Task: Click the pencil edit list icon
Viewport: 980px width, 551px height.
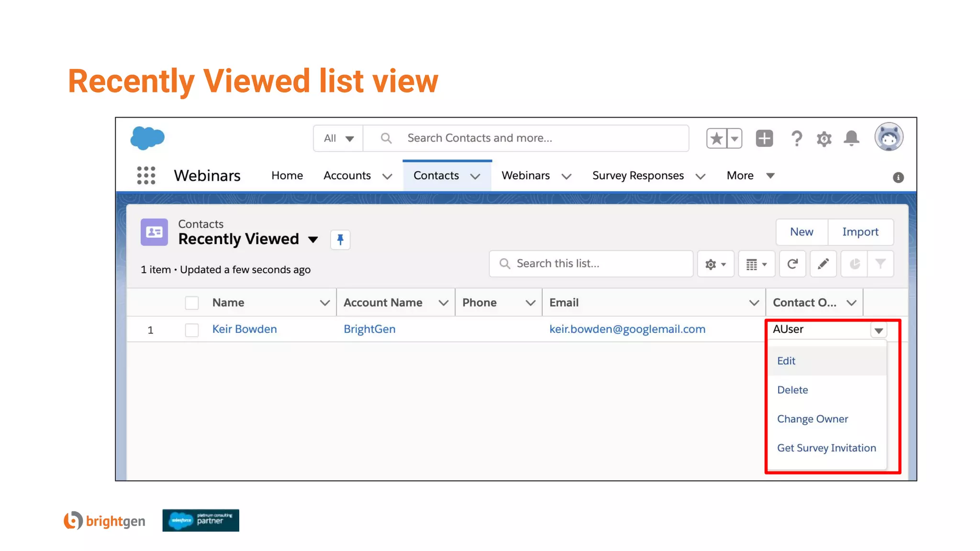Action: coord(823,264)
